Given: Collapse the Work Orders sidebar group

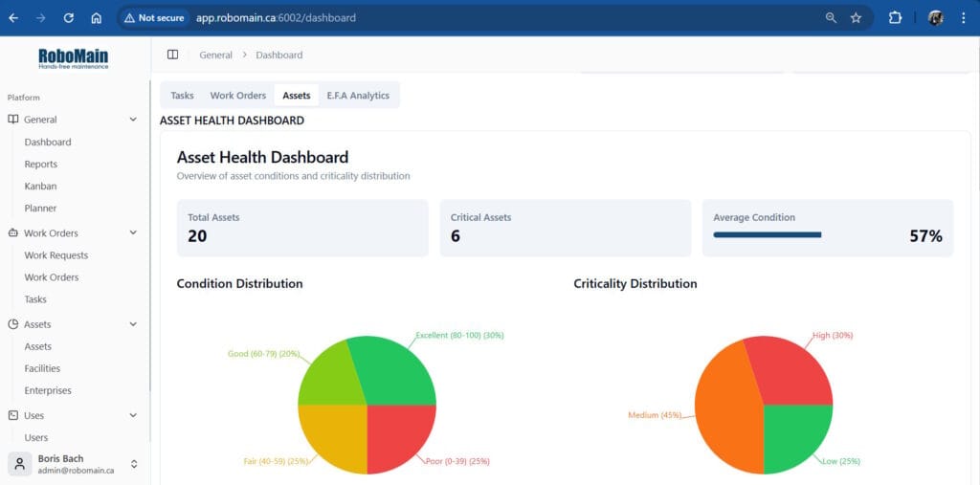Looking at the screenshot, I should (x=133, y=232).
